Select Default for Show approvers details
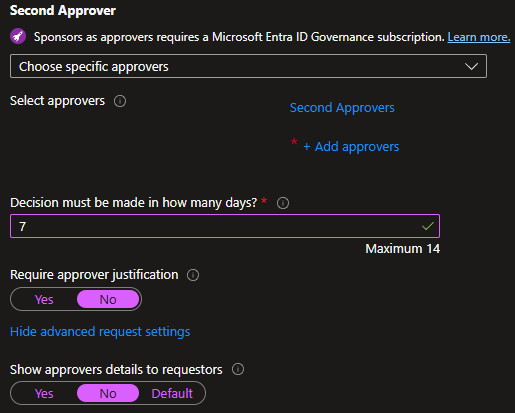Image resolution: width=515 pixels, height=413 pixels. tap(172, 393)
